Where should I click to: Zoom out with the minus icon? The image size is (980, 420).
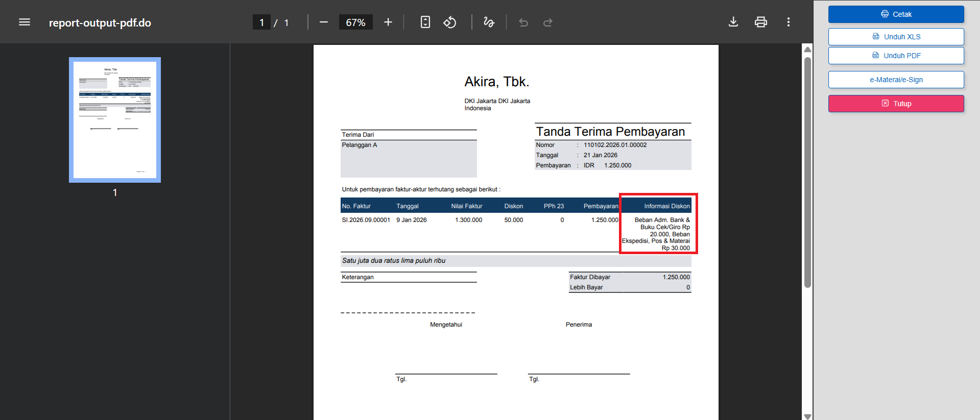coord(324,22)
